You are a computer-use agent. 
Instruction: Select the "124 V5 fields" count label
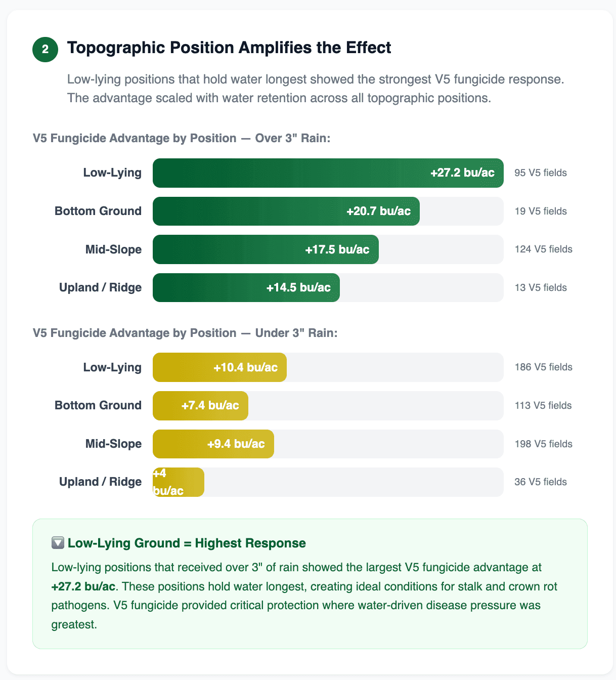(x=543, y=249)
